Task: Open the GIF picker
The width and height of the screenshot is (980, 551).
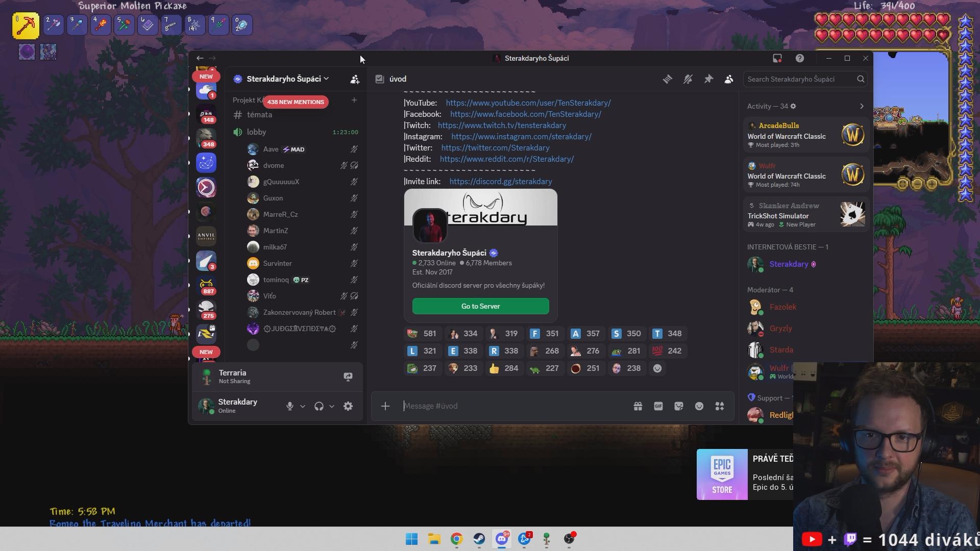Action: pyautogui.click(x=658, y=406)
